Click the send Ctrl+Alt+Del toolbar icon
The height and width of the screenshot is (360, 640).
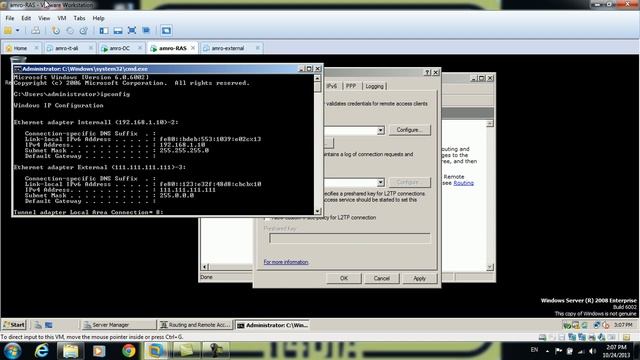click(x=36, y=31)
